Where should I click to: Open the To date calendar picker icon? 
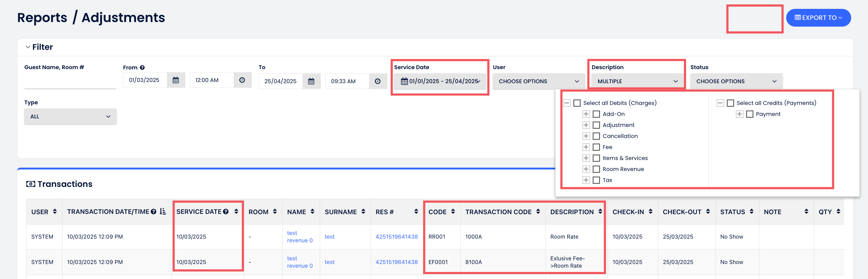coord(311,81)
